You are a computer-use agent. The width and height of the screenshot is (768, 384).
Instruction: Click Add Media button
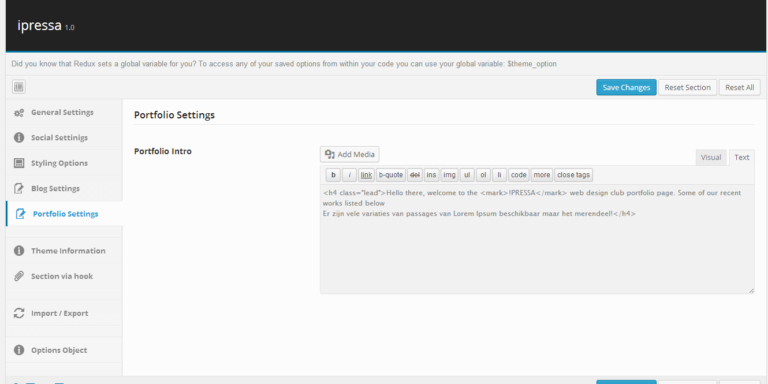[349, 154]
